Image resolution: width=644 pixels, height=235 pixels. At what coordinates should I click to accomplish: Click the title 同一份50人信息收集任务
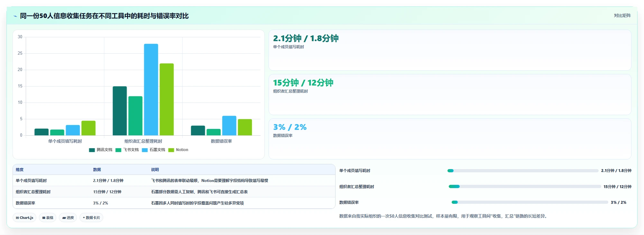[104, 16]
